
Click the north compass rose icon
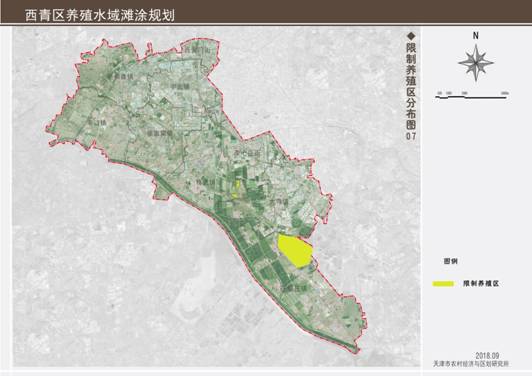coord(476,63)
